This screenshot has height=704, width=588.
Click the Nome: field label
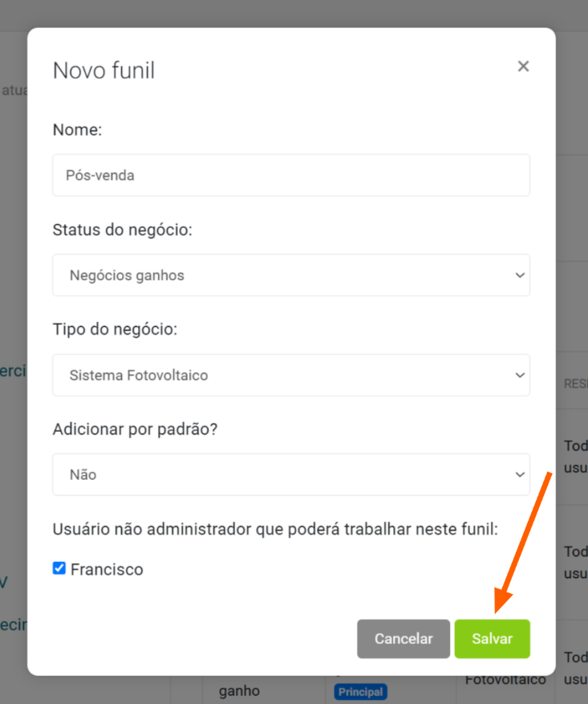(x=78, y=130)
